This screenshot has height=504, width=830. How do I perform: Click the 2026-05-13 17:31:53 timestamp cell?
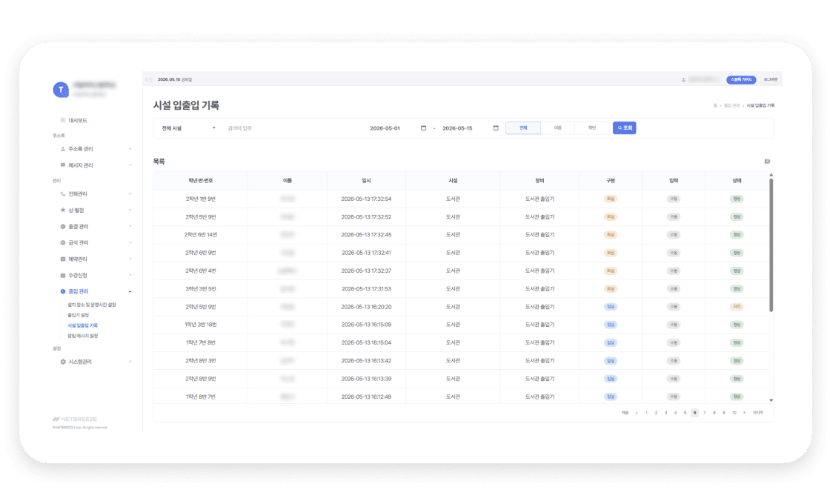click(x=366, y=289)
